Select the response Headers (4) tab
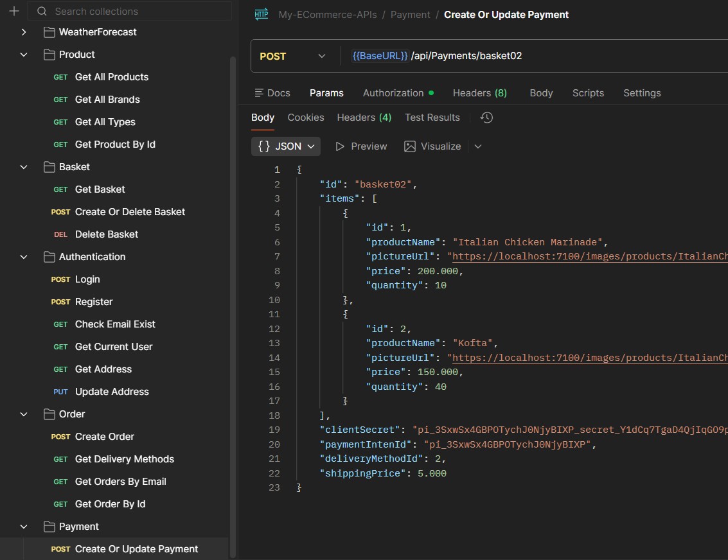The width and height of the screenshot is (728, 560). pyautogui.click(x=364, y=118)
